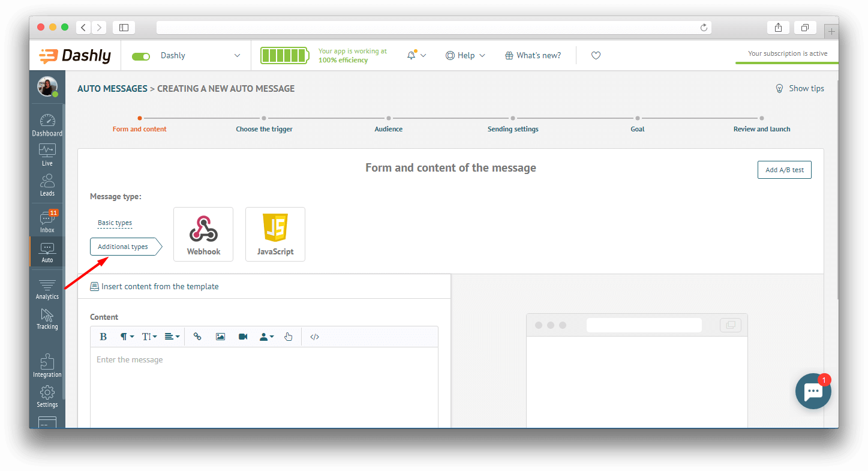Click Safari forward navigation button

tap(99, 28)
